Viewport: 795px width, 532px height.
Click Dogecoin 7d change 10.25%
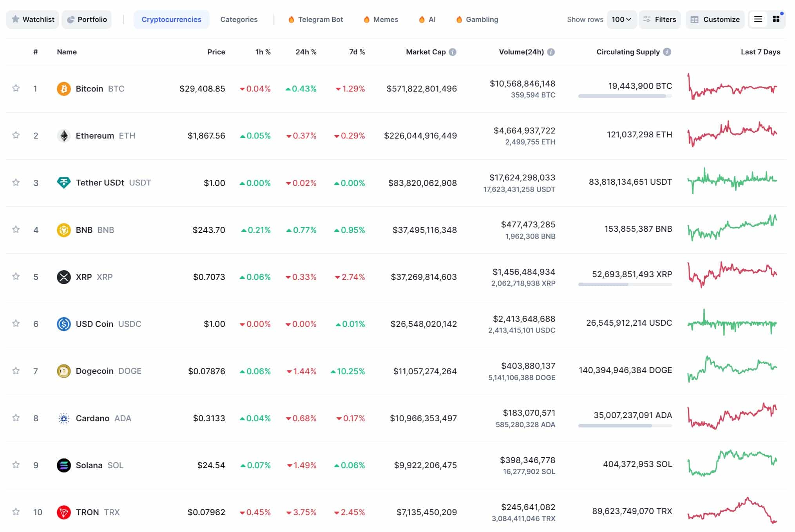click(348, 371)
